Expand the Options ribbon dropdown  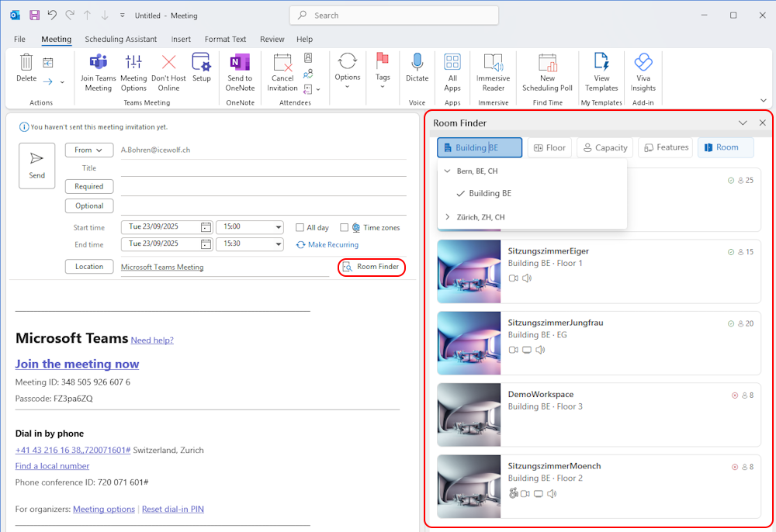(348, 69)
